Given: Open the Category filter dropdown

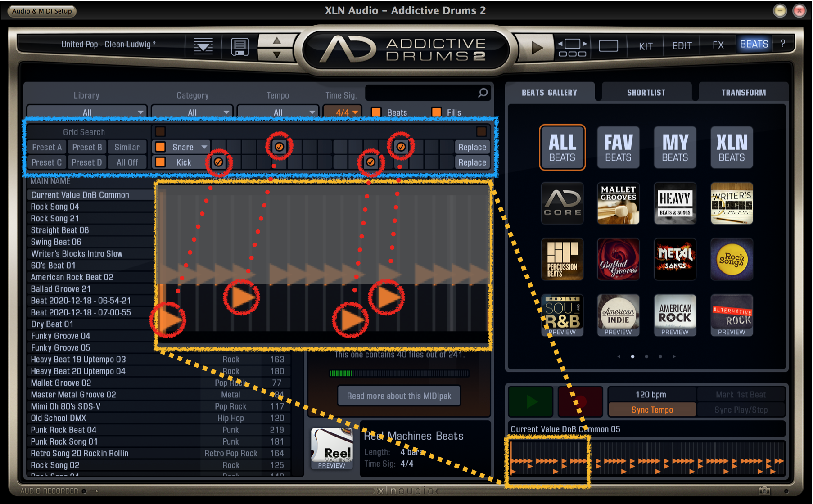Looking at the screenshot, I should pyautogui.click(x=192, y=112).
